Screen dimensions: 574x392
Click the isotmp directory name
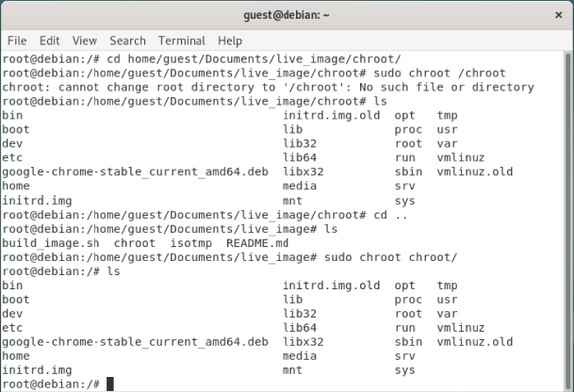pos(189,242)
